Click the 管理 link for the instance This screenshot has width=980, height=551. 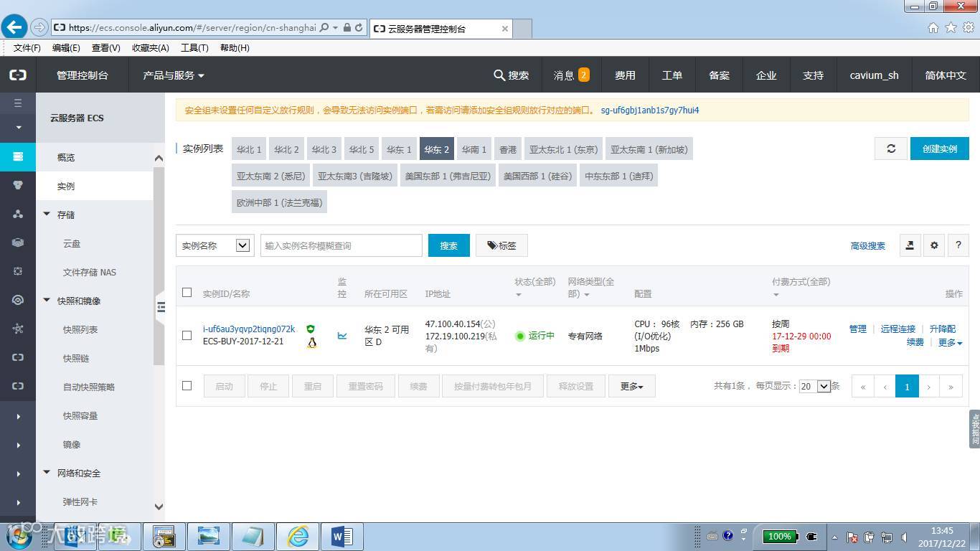[858, 329]
